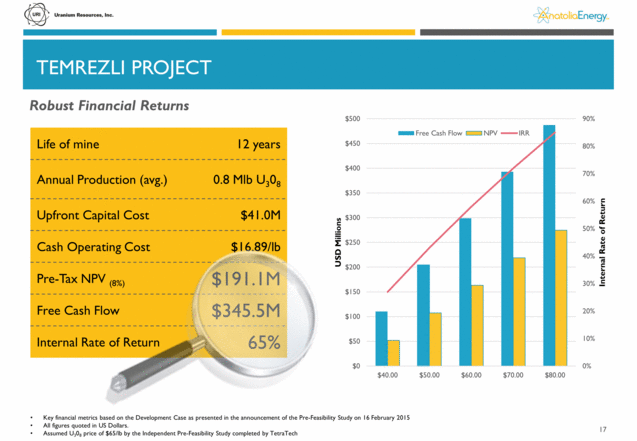The height and width of the screenshot is (441, 637).
Task: Click the yellow NPV bar at $70.00
Action: [520, 312]
